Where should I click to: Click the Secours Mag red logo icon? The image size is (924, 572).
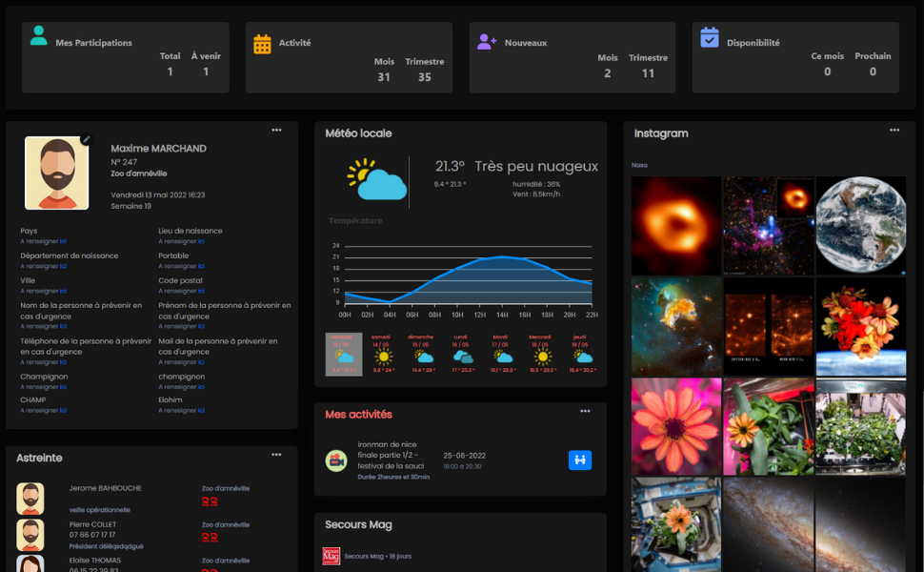[331, 556]
